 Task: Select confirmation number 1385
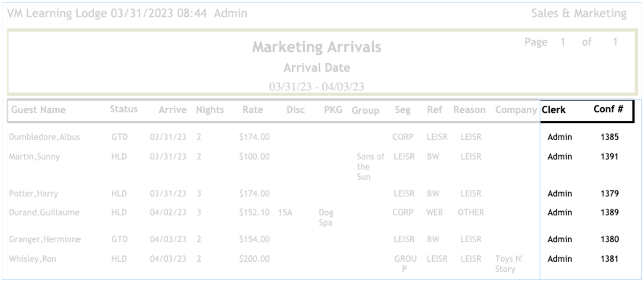point(609,137)
